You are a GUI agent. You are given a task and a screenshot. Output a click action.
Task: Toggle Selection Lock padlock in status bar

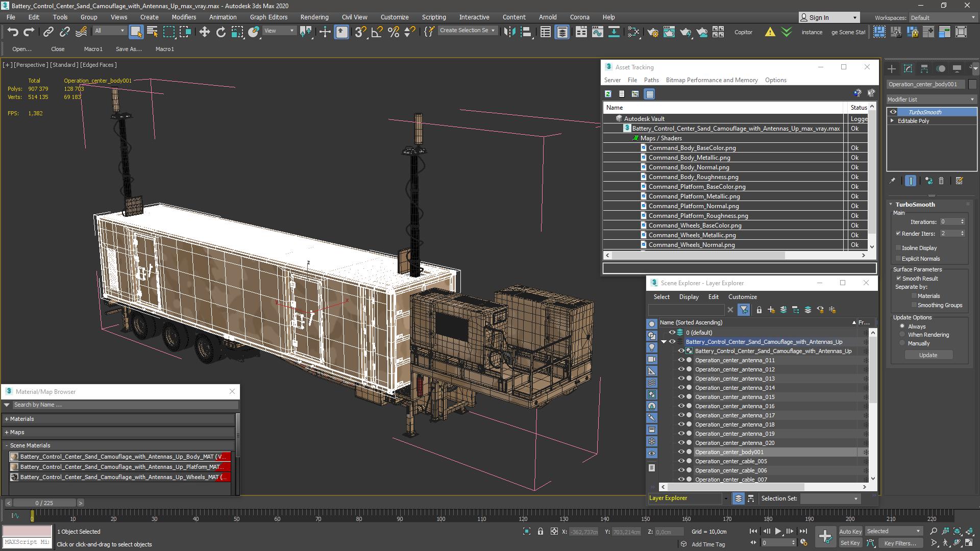pos(541,532)
